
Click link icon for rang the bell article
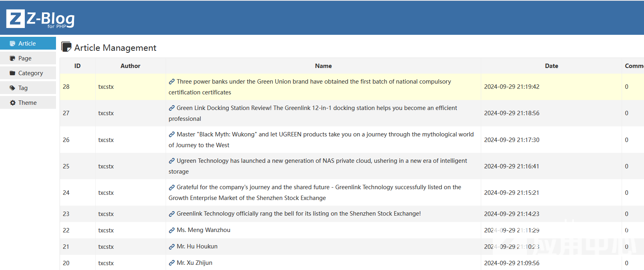pos(172,214)
